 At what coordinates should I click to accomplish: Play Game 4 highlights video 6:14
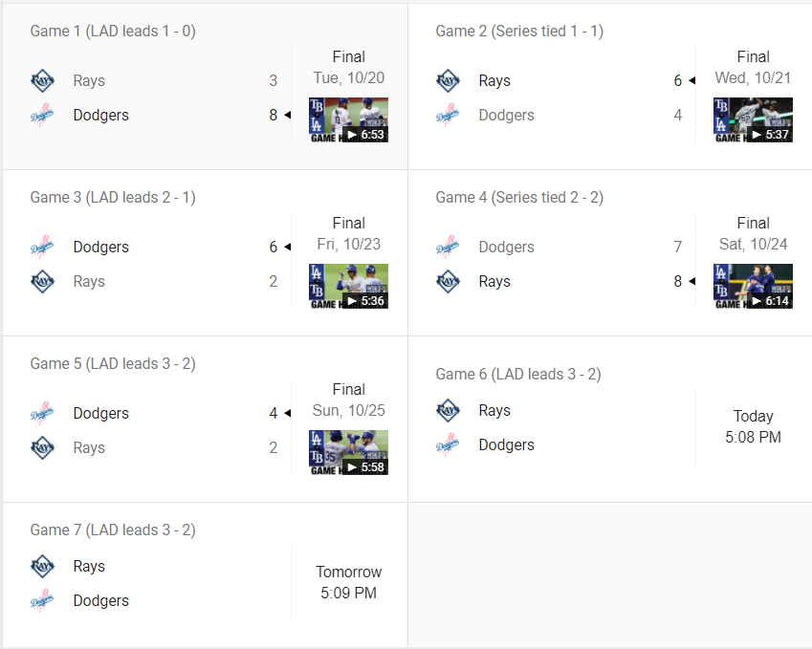753,287
